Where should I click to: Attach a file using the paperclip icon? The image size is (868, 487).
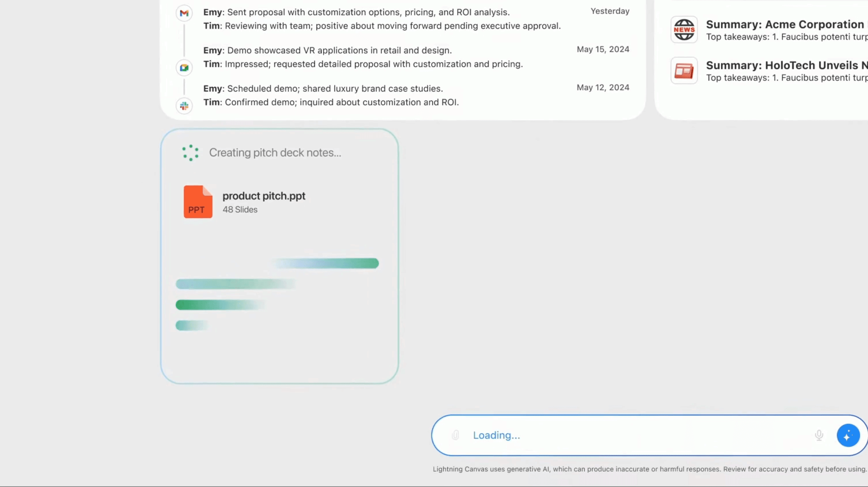tap(455, 435)
